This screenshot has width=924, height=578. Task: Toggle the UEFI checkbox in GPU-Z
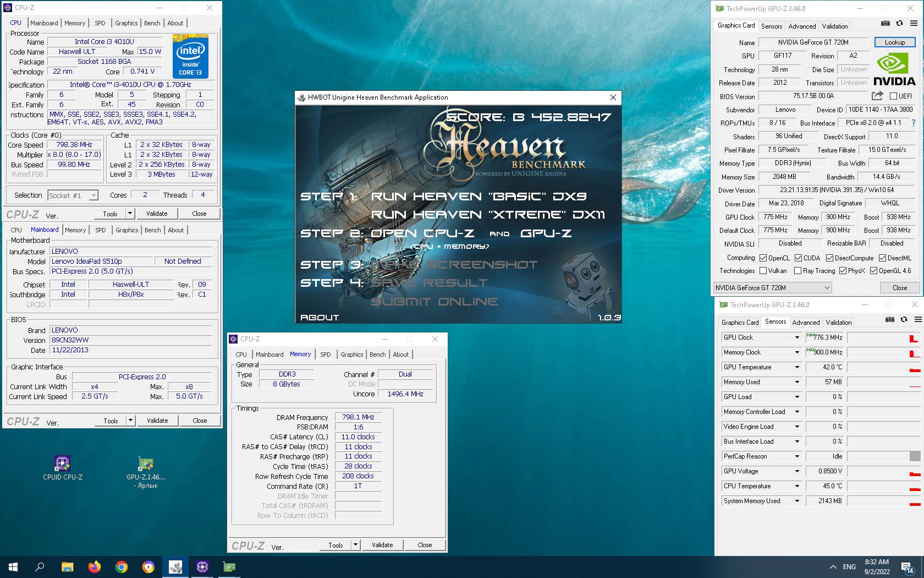(893, 96)
